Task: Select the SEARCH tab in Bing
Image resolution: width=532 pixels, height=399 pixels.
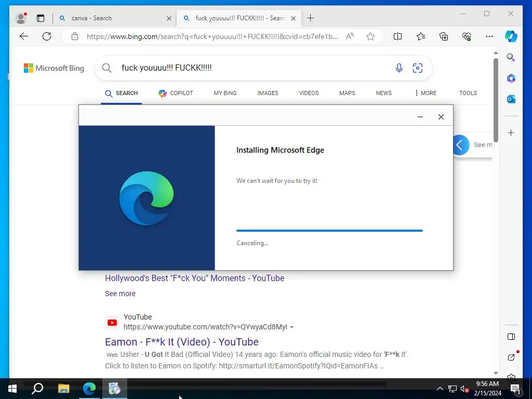Action: tap(121, 94)
